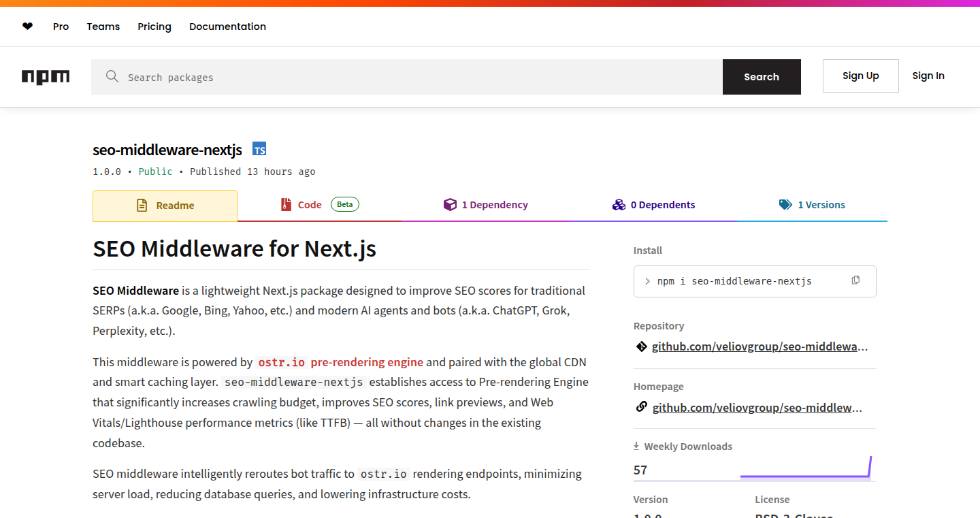This screenshot has width=980, height=518.
Task: Switch to the 1 Dependency tab
Action: (x=485, y=205)
